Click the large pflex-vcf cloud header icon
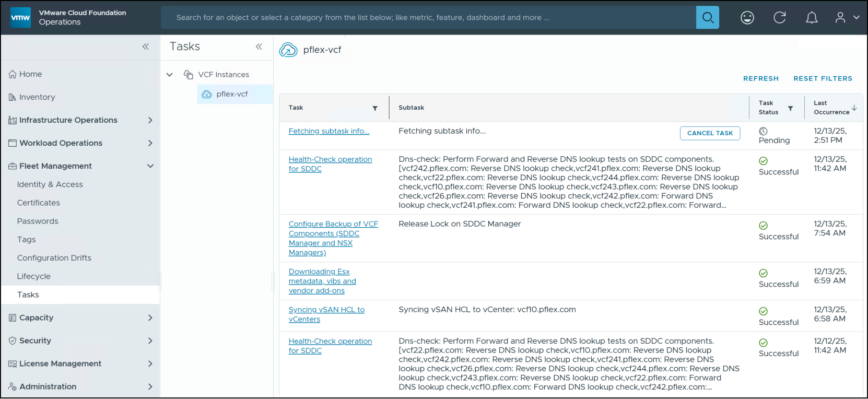 coord(288,50)
